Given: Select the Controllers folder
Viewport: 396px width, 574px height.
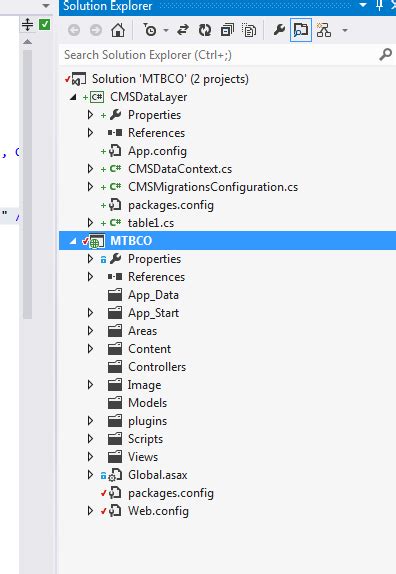Looking at the screenshot, I should coord(157,366).
